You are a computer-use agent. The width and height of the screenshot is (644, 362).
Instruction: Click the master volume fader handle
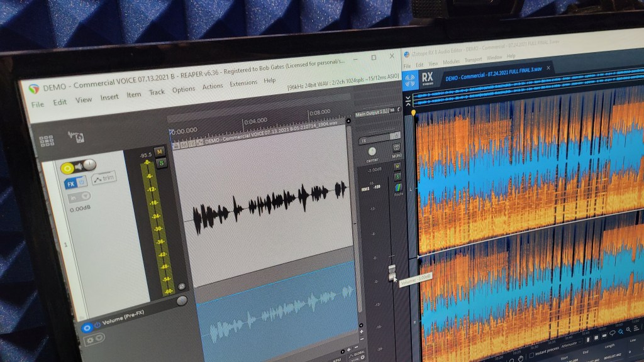point(392,273)
